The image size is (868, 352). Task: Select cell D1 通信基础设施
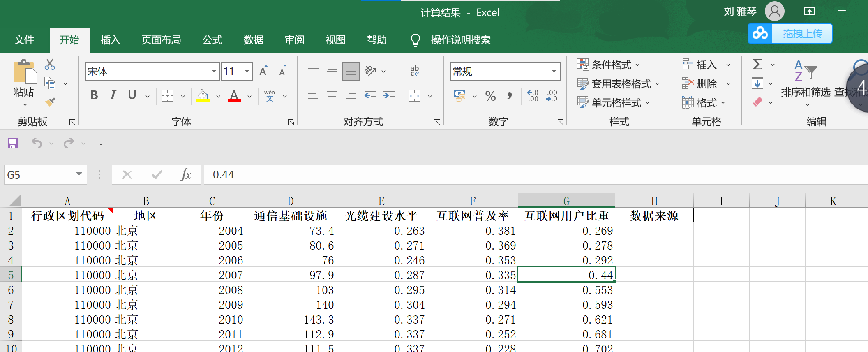(x=290, y=215)
